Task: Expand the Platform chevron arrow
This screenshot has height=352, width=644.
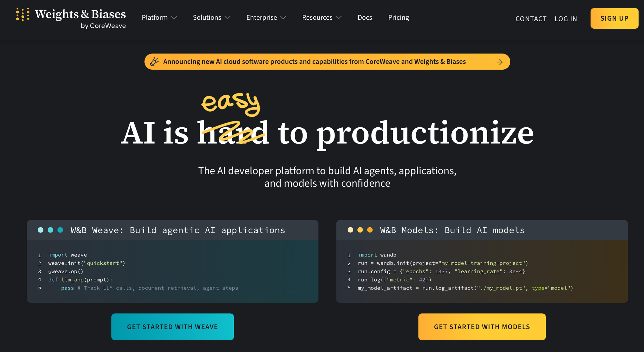Action: 174,18
